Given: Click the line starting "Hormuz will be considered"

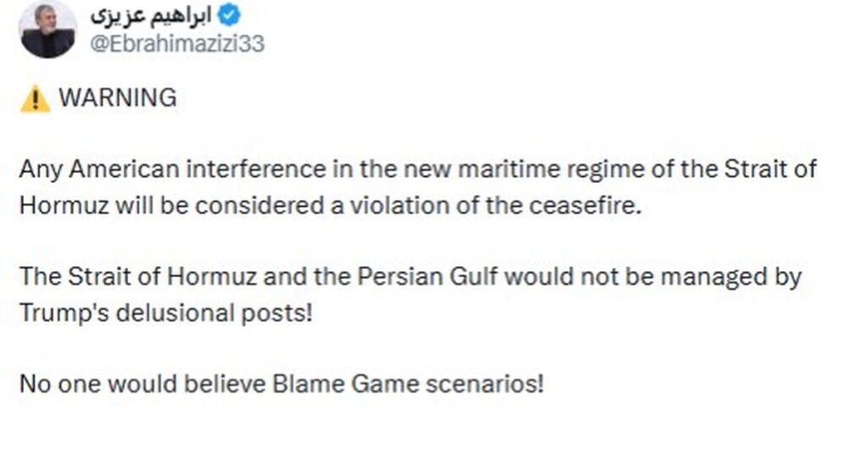Looking at the screenshot, I should click(x=330, y=205).
